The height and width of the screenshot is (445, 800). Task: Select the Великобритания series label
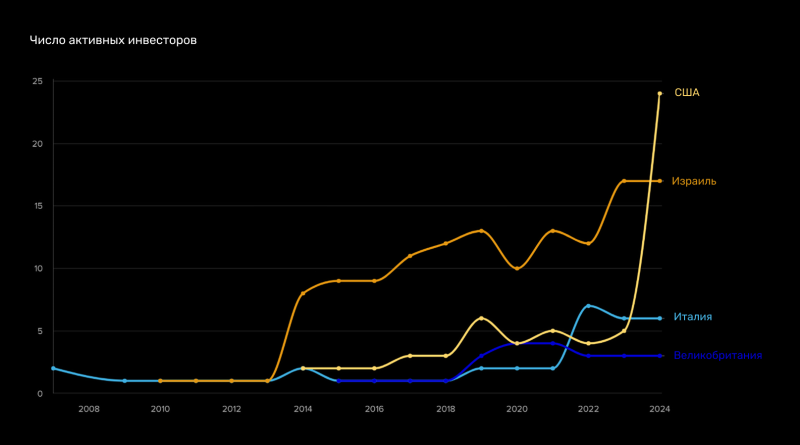[717, 356]
